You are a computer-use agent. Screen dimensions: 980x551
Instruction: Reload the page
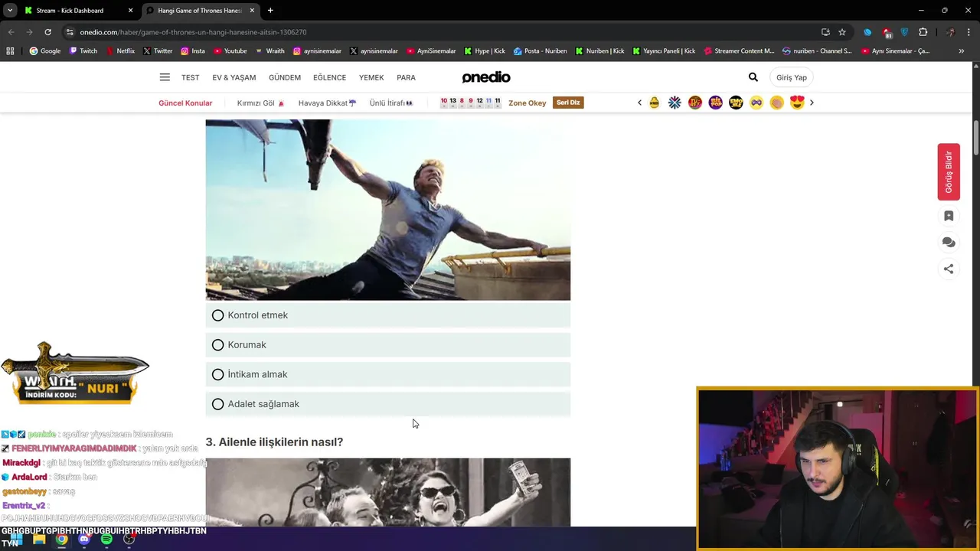(47, 32)
